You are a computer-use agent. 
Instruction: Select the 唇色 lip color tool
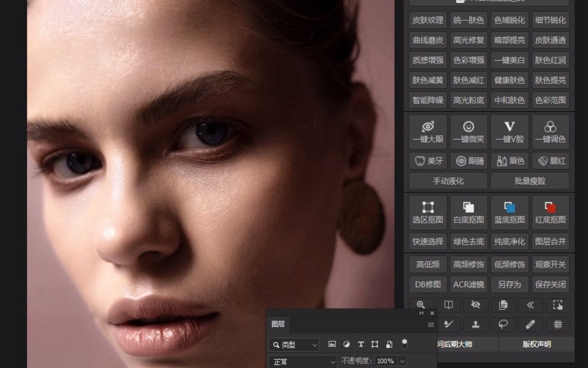click(x=510, y=161)
